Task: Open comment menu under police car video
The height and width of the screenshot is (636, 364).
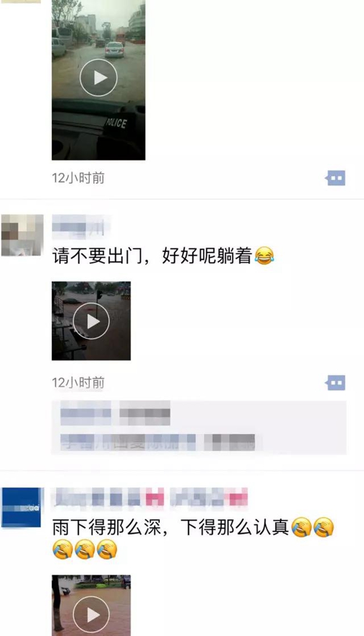Action: (x=335, y=178)
